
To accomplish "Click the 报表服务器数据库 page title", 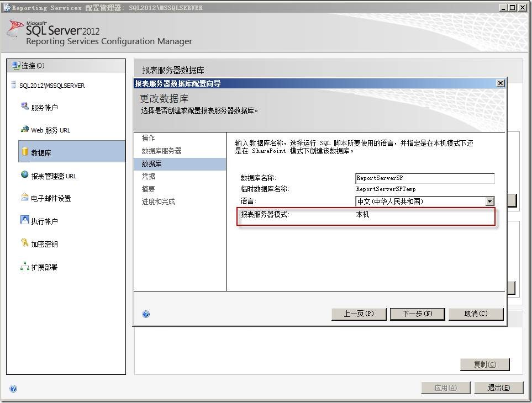I will 173,70.
